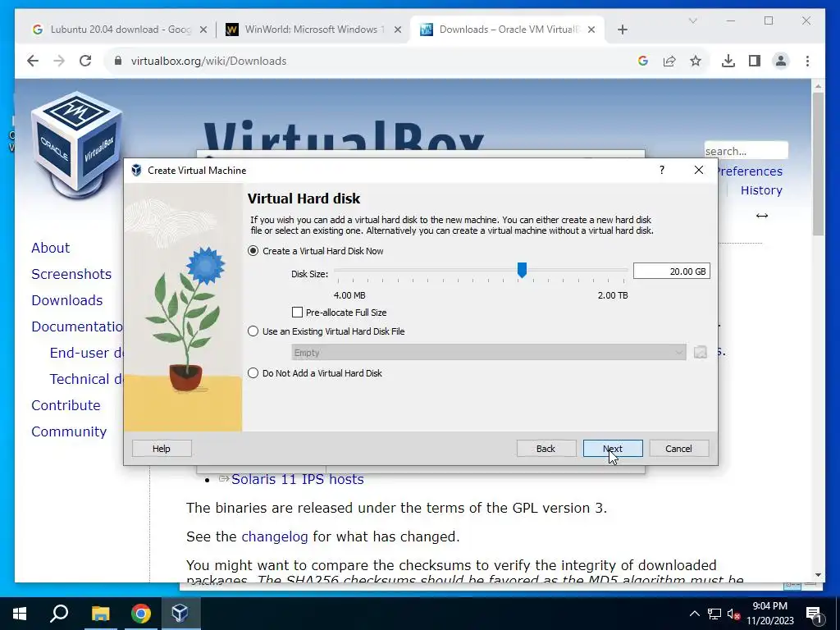Go forward in Chrome
This screenshot has width=840, height=630.
pos(59,61)
